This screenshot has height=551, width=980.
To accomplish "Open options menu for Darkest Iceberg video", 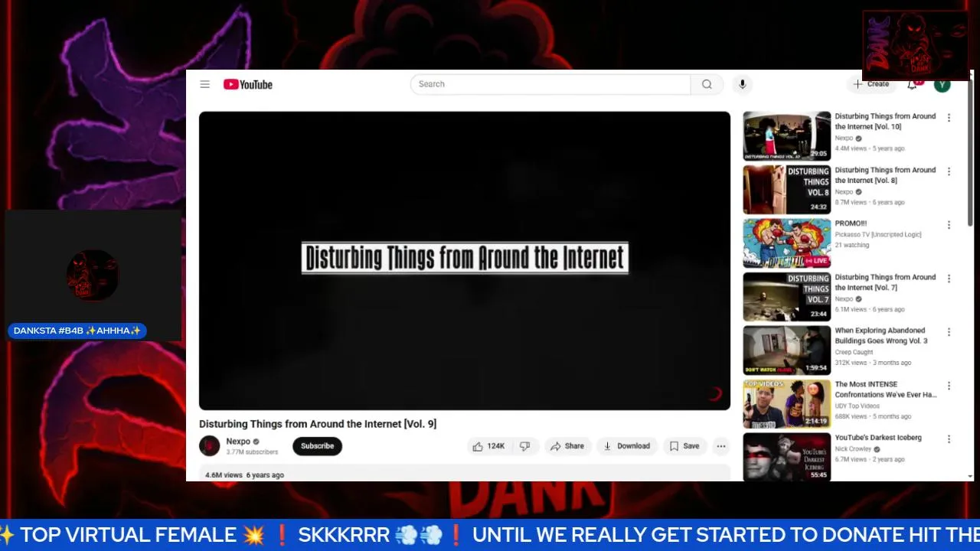I will [x=949, y=439].
